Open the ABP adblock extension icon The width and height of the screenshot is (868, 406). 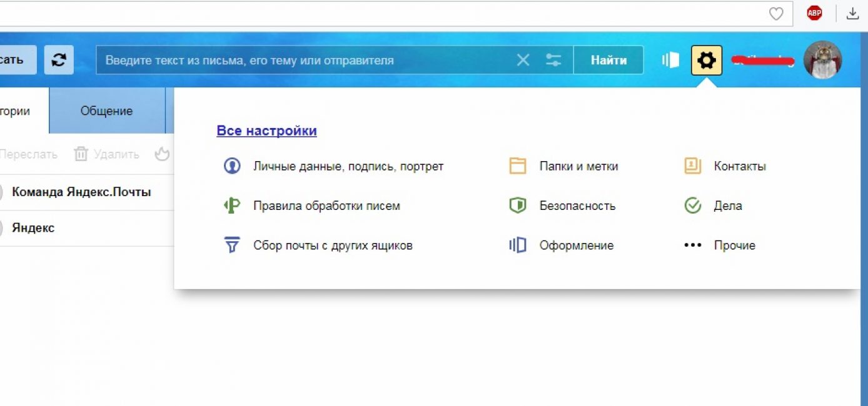[x=814, y=13]
